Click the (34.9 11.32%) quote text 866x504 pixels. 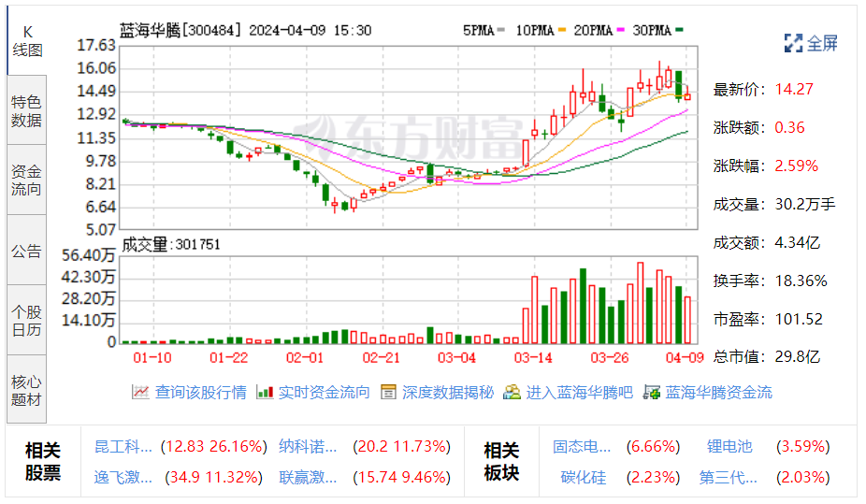[214, 477]
